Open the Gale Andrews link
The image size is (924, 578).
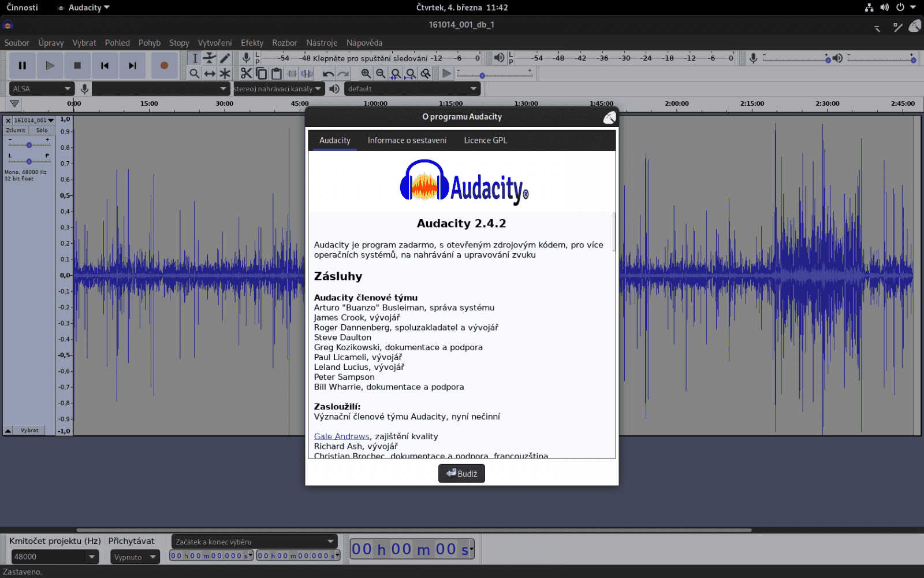341,436
